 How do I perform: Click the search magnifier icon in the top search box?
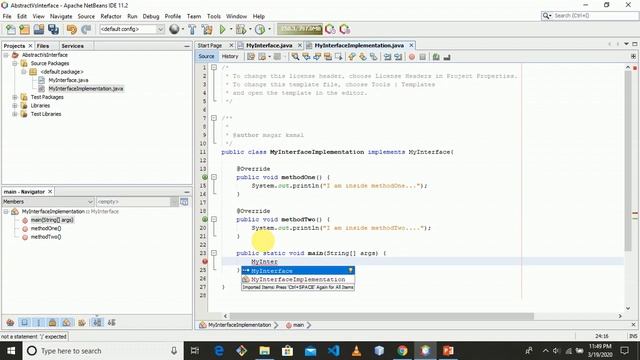pos(546,16)
